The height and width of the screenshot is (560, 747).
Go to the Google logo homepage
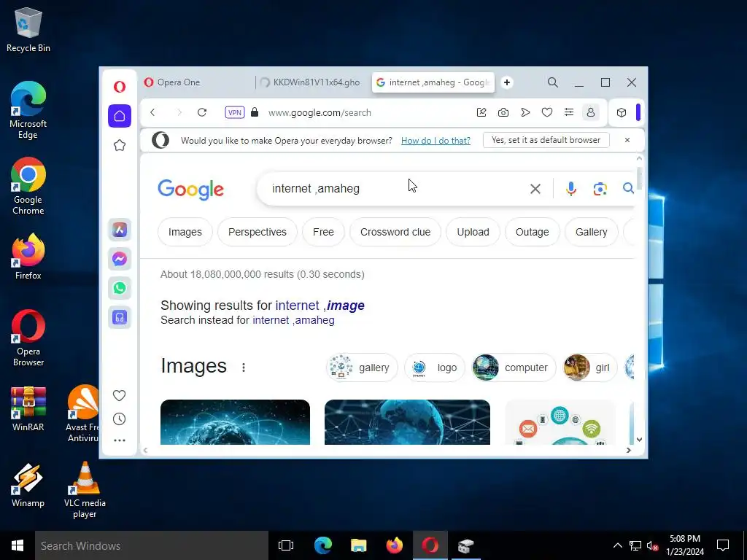[x=190, y=190]
